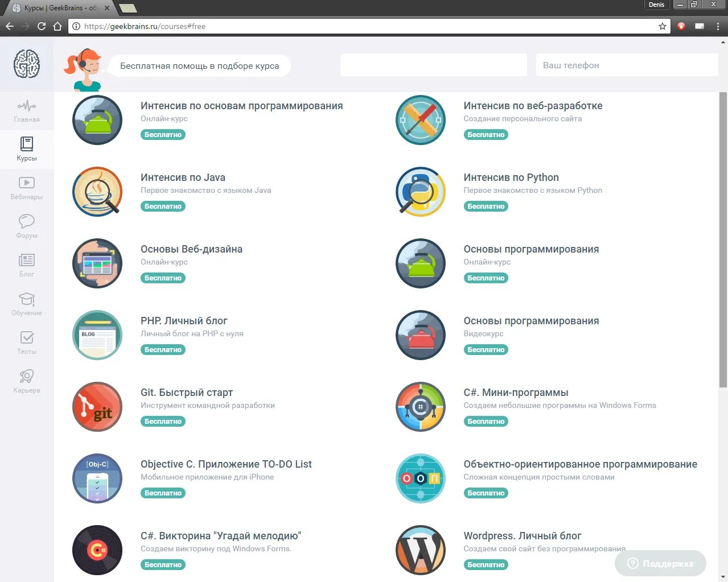The height and width of the screenshot is (582, 728).
Task: Click the PHP blog course icon
Action: coord(97,335)
